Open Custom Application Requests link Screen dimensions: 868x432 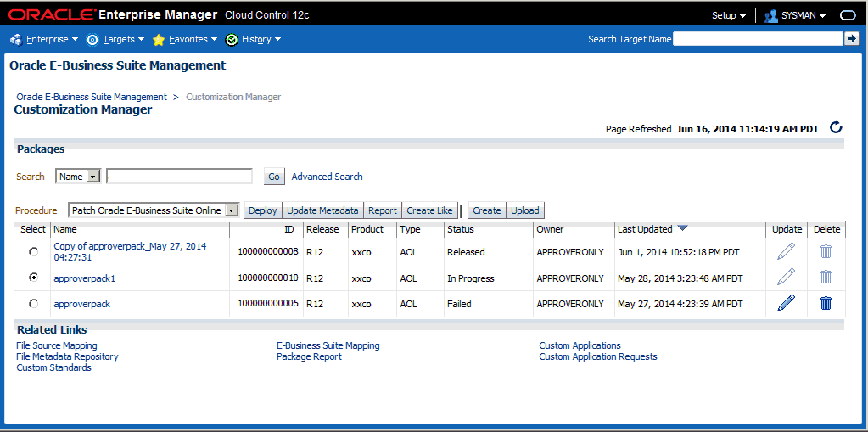598,356
